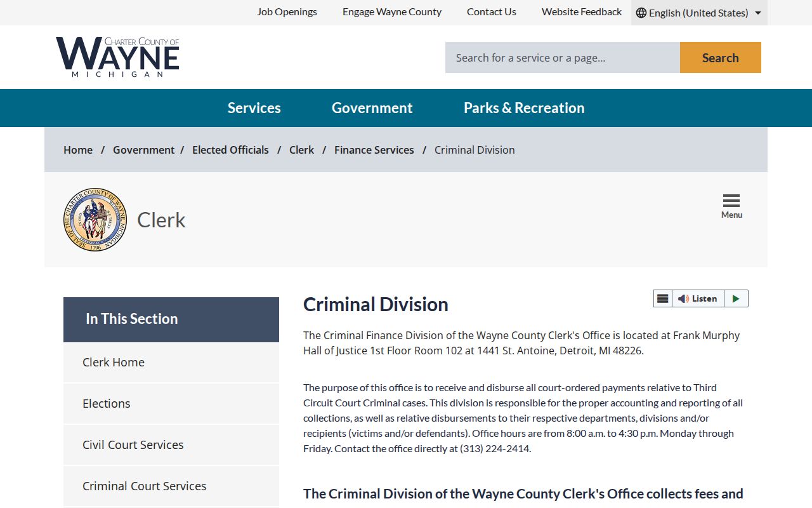The height and width of the screenshot is (508, 812).
Task: Play the Listen audio playback
Action: pyautogui.click(x=736, y=298)
